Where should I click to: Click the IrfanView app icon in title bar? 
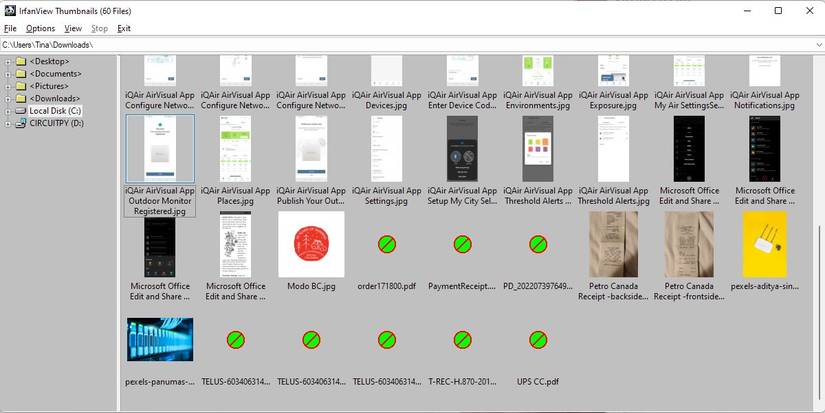pos(10,11)
